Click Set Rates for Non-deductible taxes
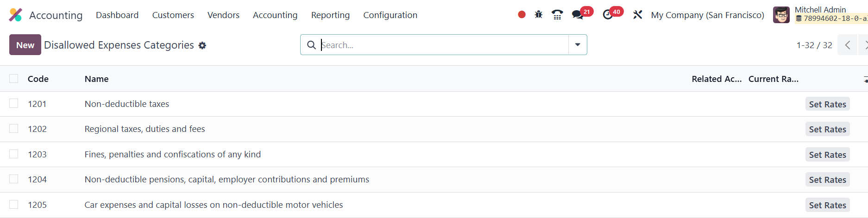Screen dimensions: 868x218 click(827, 104)
